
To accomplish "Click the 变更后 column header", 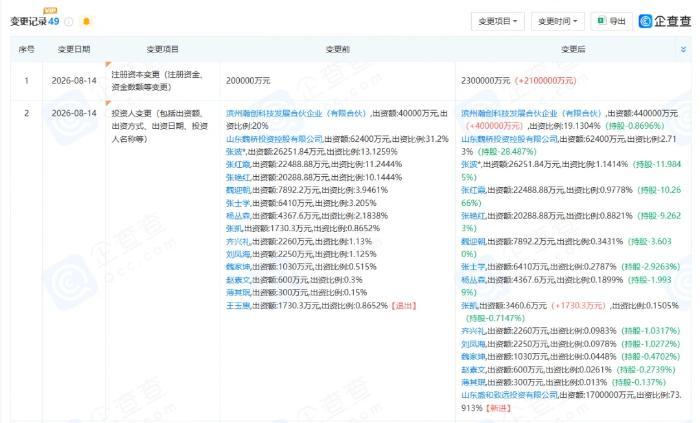I will pos(573,49).
